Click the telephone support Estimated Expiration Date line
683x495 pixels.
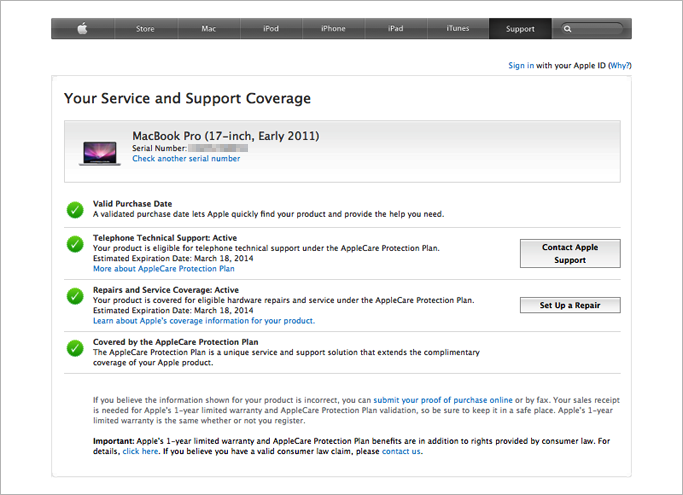click(173, 258)
